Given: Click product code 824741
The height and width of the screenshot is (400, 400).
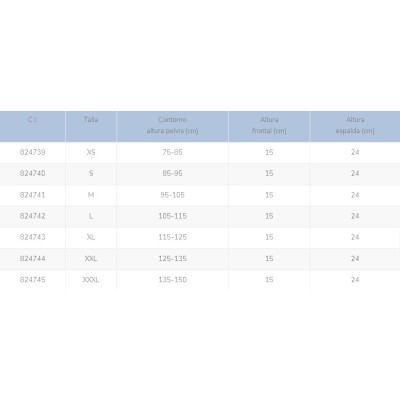Looking at the screenshot, I should click(x=32, y=195).
